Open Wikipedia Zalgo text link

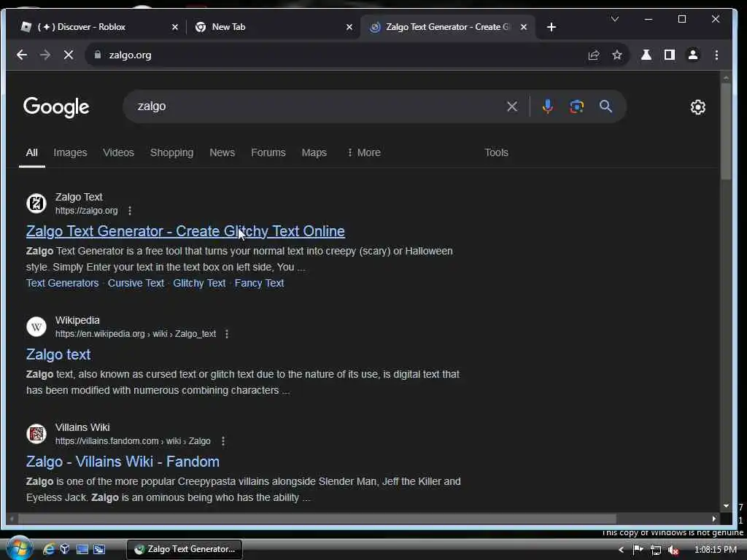coord(58,354)
